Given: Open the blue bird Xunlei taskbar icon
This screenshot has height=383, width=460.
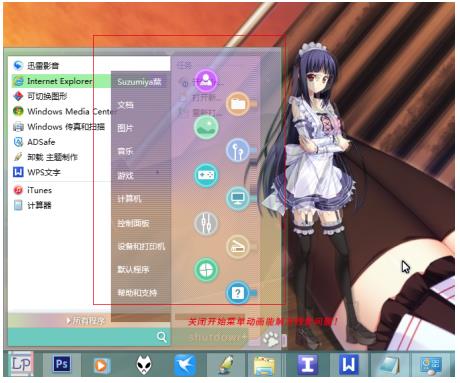Looking at the screenshot, I should coord(185,365).
